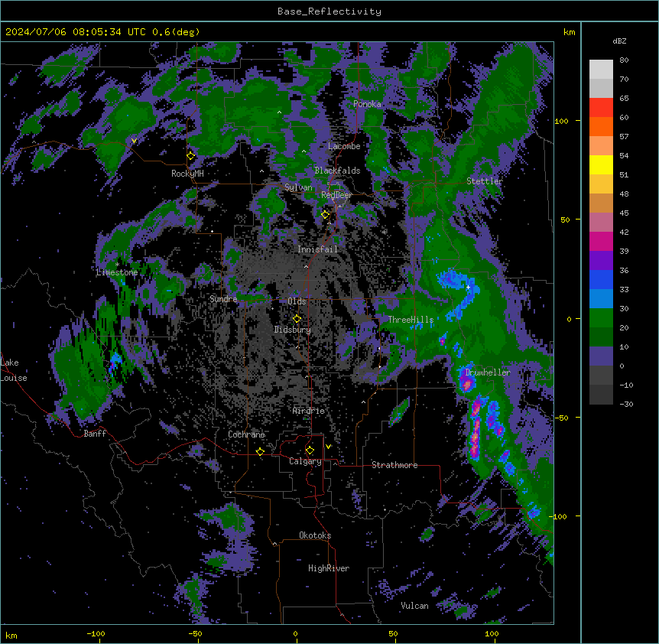This screenshot has height=644, width=659.
Task: Click the Cochrane town label
Action: click(246, 434)
